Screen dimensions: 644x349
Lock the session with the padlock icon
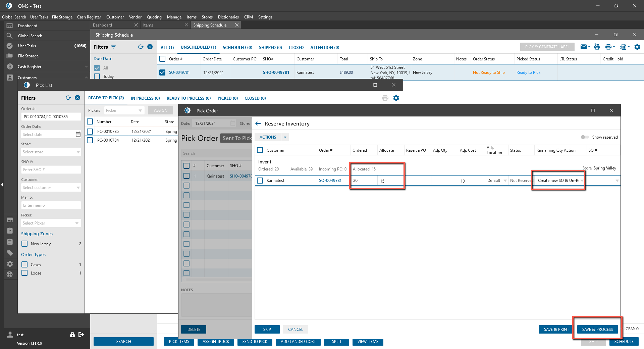click(72, 335)
